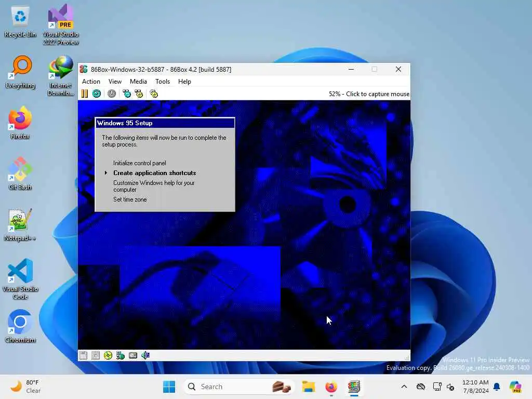532x399 pixels.
Task: Click the OneDrive crossed-cloud tray icon
Action: (x=421, y=387)
